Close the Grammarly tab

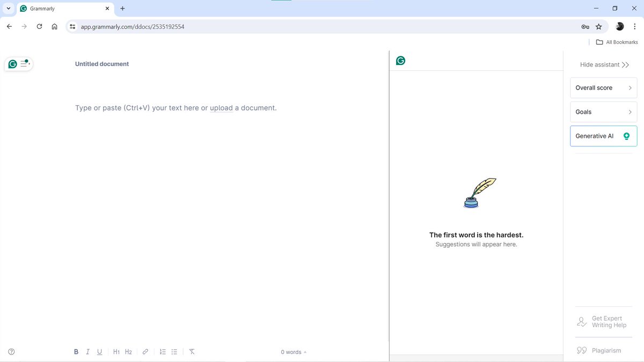coord(107,9)
